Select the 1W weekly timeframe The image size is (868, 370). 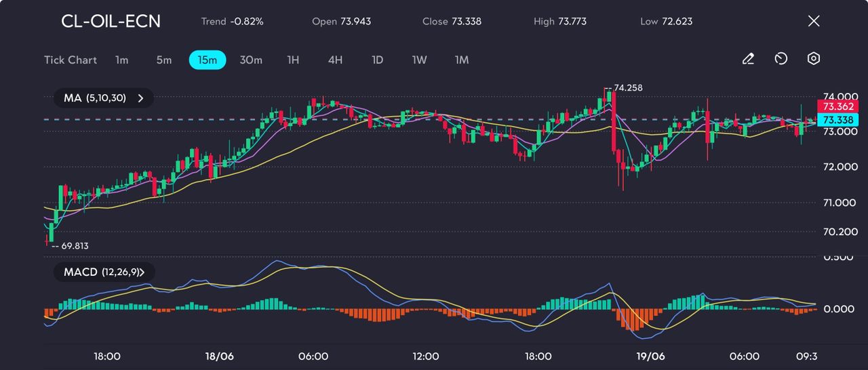(420, 60)
